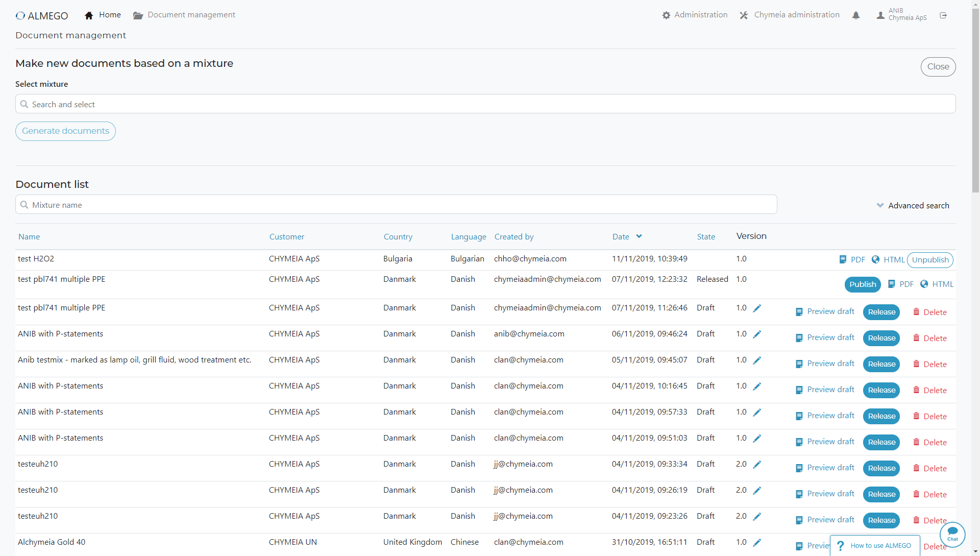This screenshot has height=556, width=980.
Task: Edit the ANIB with P-statements draft
Action: (757, 334)
